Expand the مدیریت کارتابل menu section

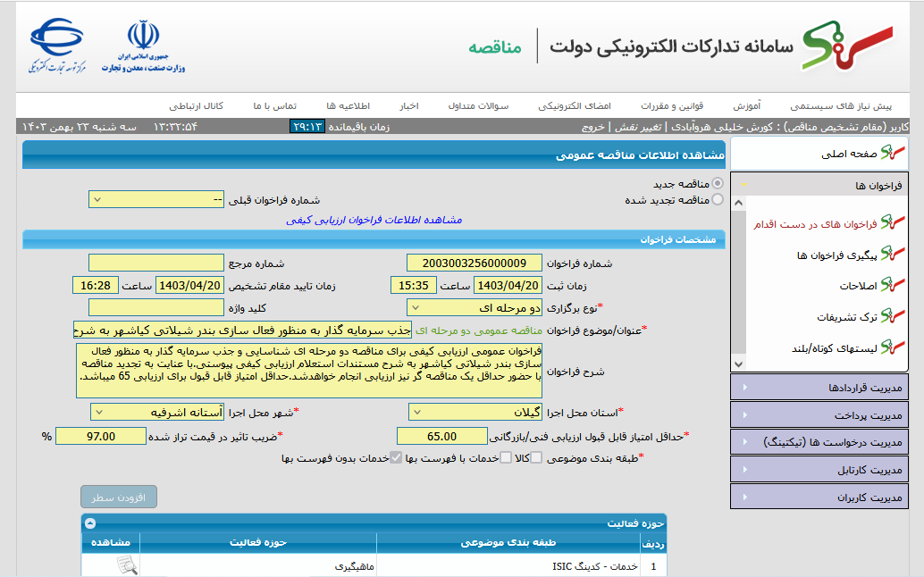(x=819, y=470)
